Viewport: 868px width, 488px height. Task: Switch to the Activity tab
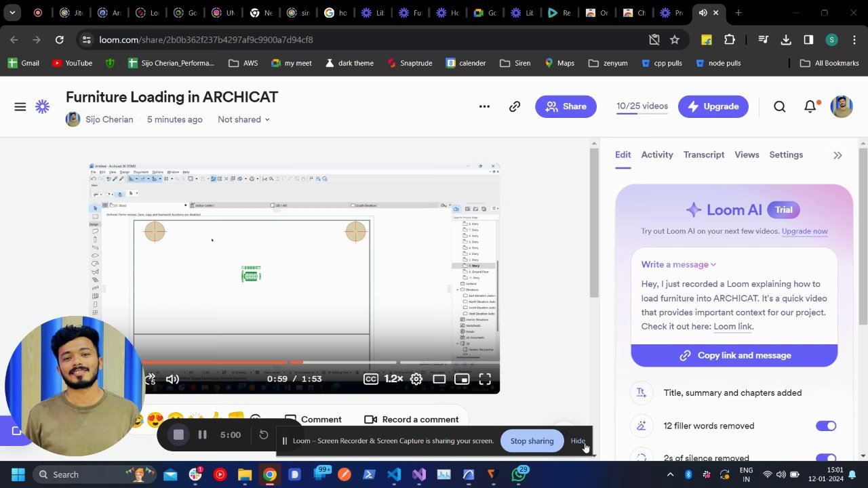[657, 155]
